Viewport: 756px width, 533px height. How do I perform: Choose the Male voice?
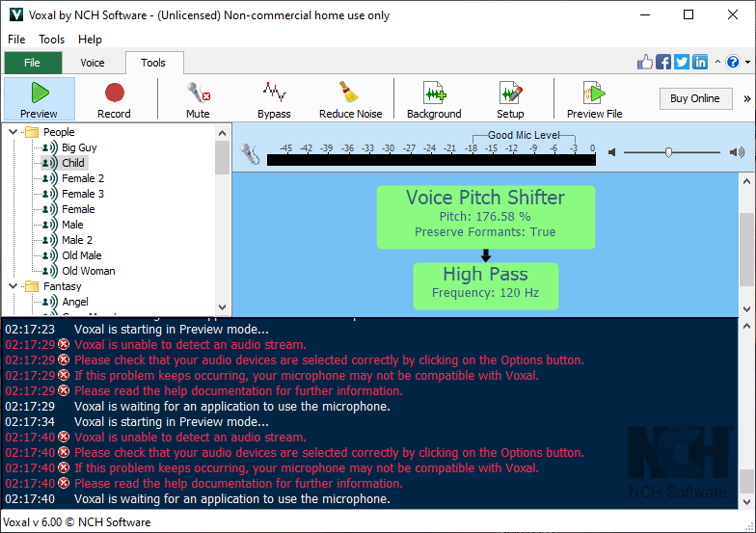72,225
